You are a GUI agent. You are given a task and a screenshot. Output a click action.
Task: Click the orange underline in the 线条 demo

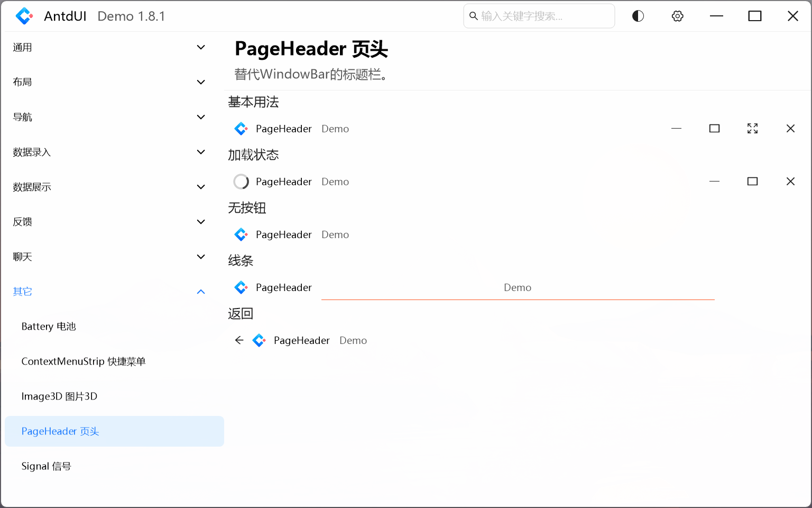(x=518, y=298)
